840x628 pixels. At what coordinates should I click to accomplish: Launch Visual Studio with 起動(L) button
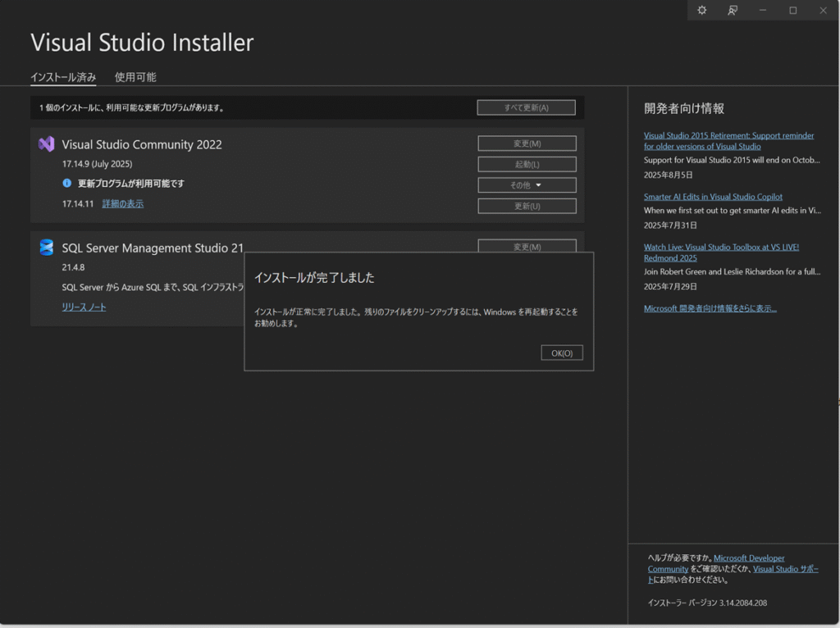[527, 164]
